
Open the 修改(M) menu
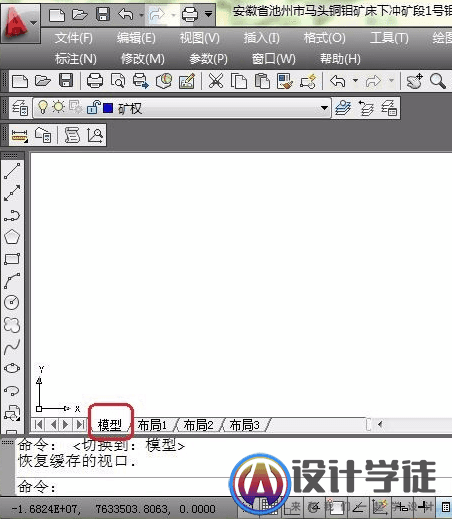pos(143,59)
